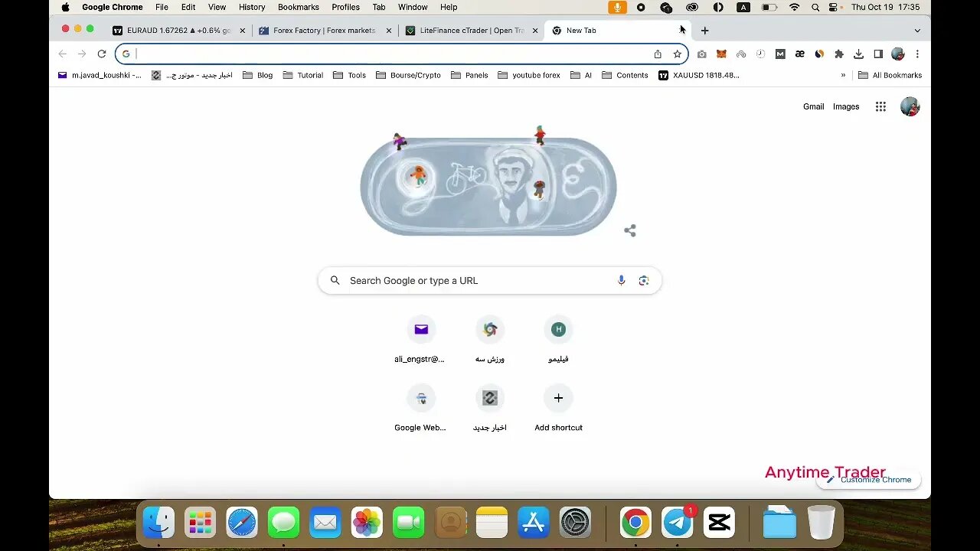The width and height of the screenshot is (980, 551).
Task: Open the History menu
Action: point(252,7)
